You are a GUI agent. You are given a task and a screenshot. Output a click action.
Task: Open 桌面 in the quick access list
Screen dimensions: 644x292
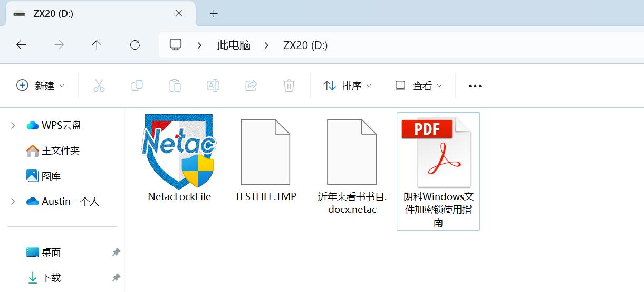51,252
